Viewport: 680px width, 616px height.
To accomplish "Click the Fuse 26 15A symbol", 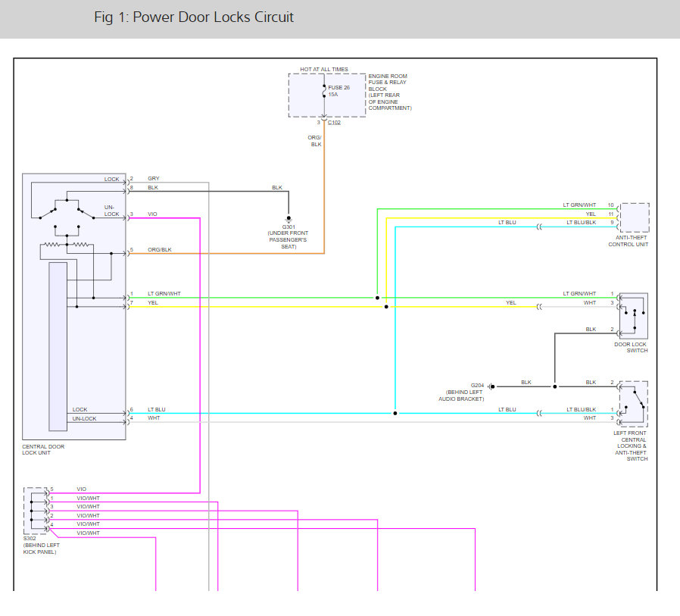I will tap(324, 91).
